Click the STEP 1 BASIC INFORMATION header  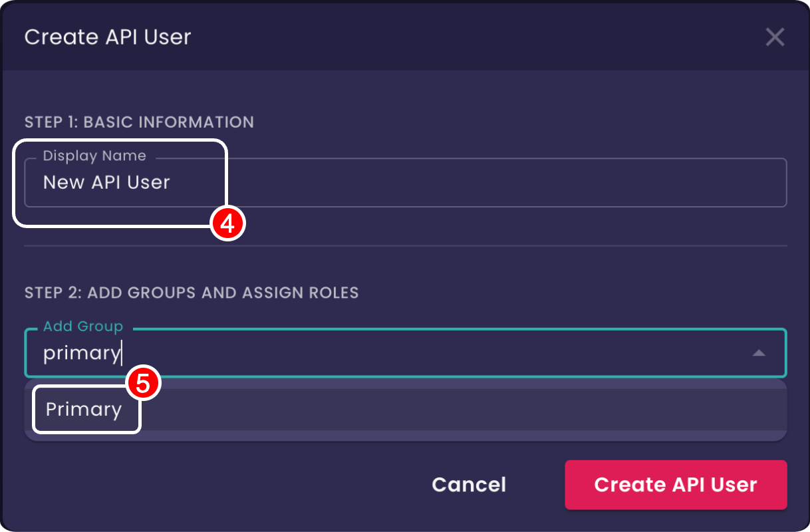point(139,122)
